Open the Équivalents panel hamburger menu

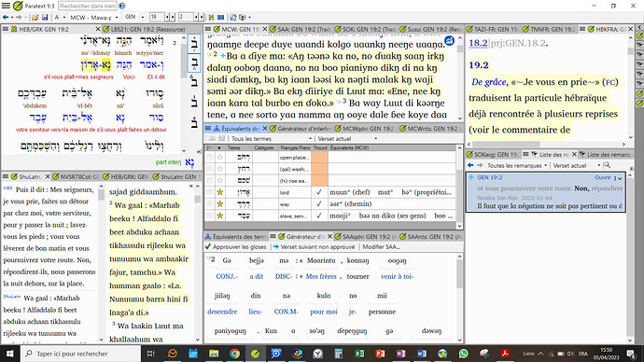pyautogui.click(x=208, y=129)
